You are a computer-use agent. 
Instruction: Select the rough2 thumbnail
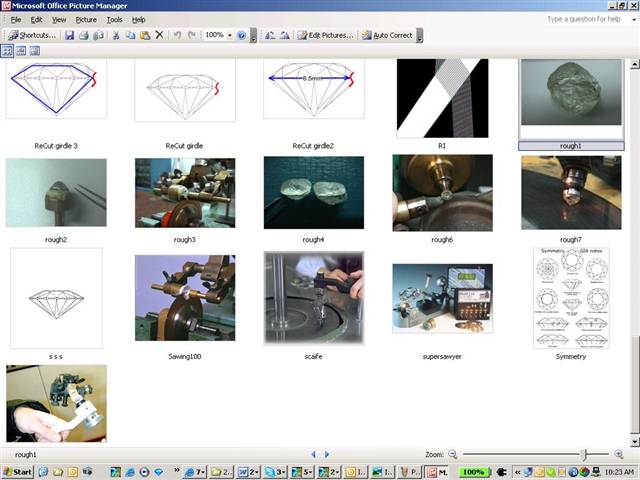coord(56,193)
